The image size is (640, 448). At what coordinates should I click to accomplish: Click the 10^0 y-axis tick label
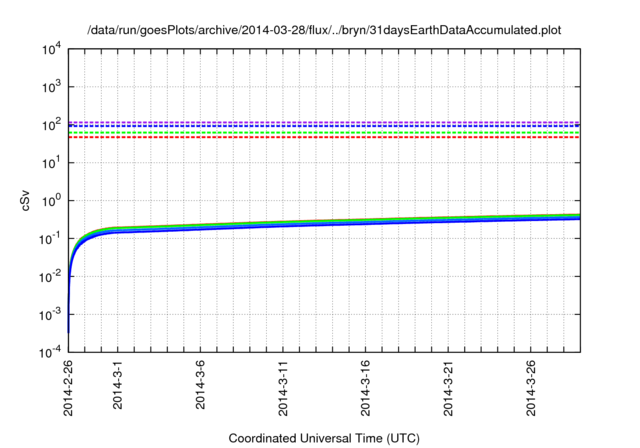[x=51, y=201]
